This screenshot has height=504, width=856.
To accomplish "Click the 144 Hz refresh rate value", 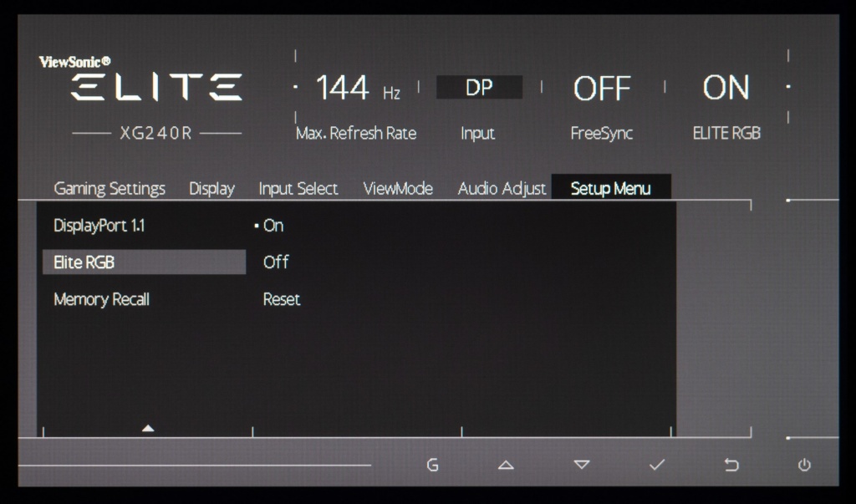I will click(x=358, y=88).
